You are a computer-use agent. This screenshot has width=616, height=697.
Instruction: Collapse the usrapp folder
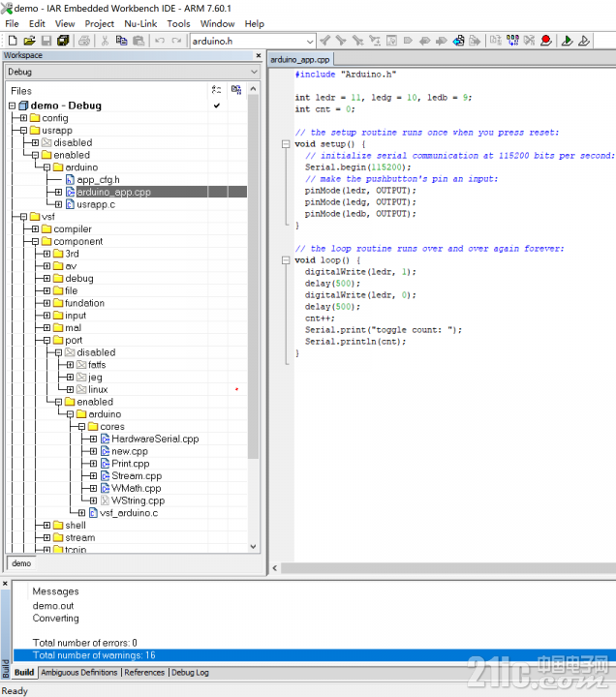point(23,131)
